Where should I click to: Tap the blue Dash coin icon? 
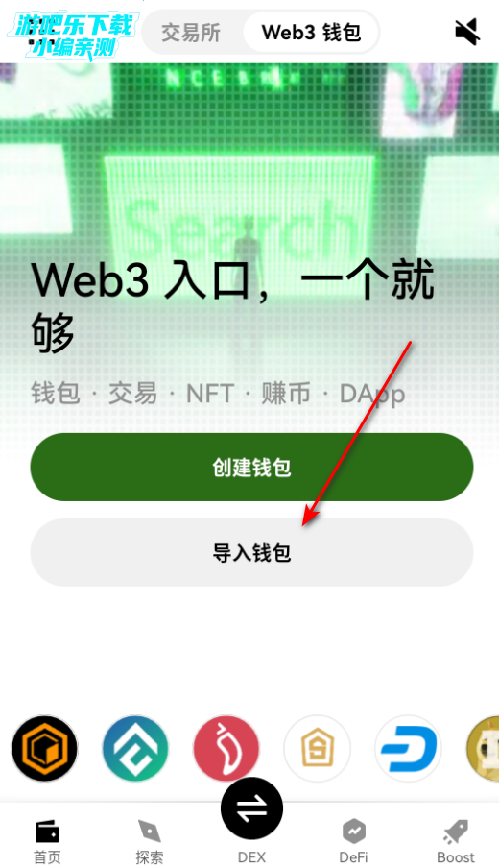pos(408,748)
